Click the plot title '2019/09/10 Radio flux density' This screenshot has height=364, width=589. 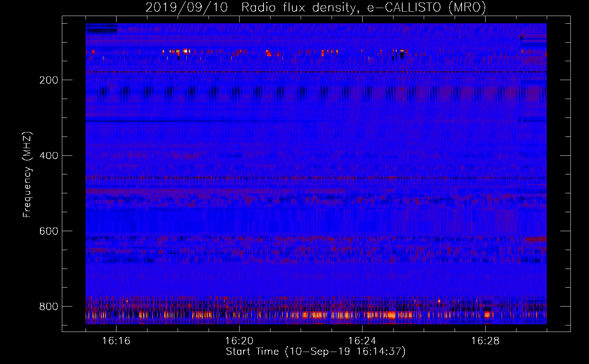pyautogui.click(x=316, y=7)
